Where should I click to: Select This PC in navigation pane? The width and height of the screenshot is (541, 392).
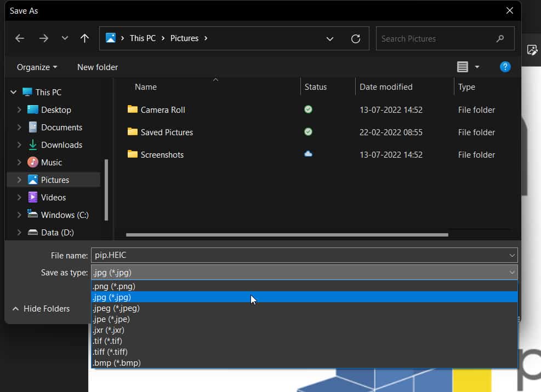click(x=48, y=93)
